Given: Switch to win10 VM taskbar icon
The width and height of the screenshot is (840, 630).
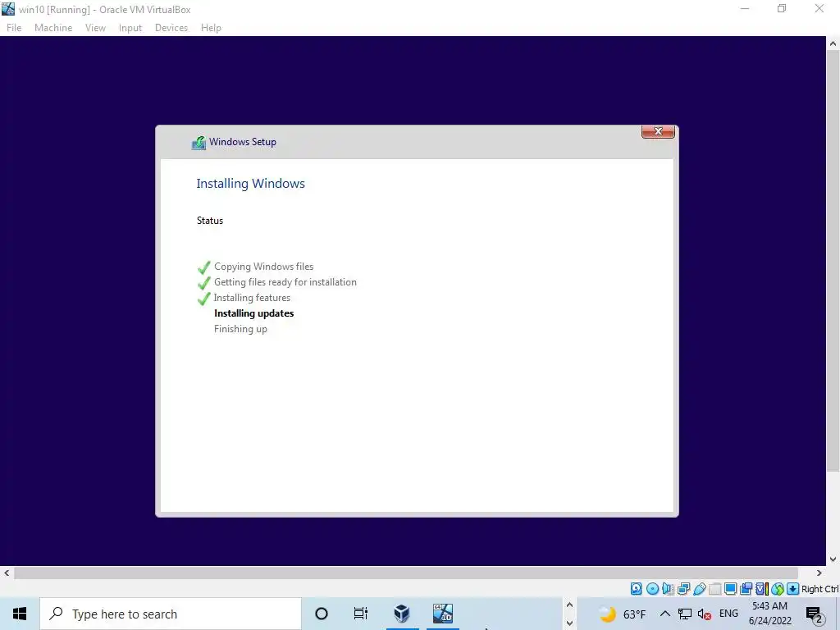Looking at the screenshot, I should click(442, 614).
